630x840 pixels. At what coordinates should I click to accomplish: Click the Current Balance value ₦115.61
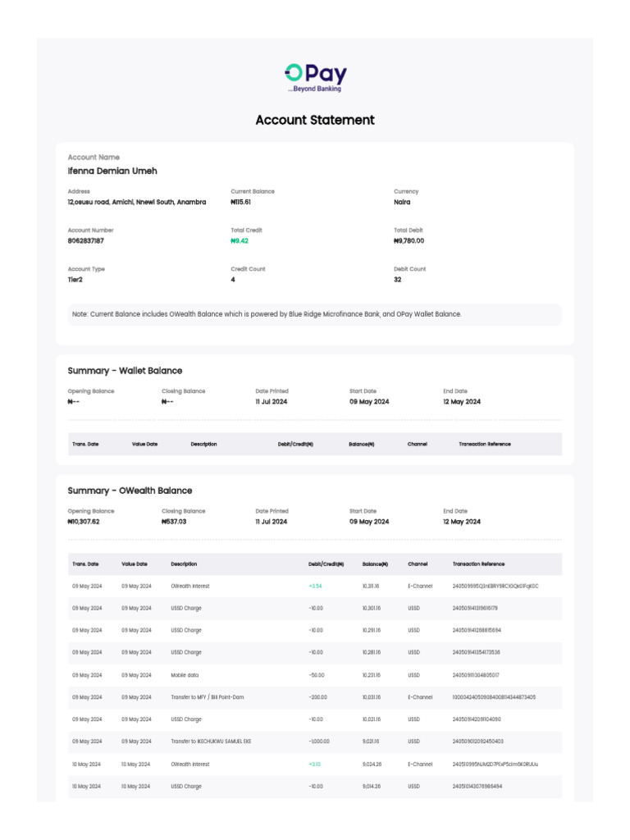pos(240,202)
